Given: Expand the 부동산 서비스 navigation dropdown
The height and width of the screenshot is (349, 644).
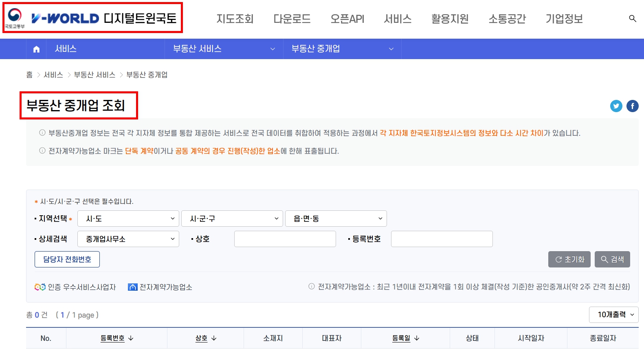Looking at the screenshot, I should 224,49.
